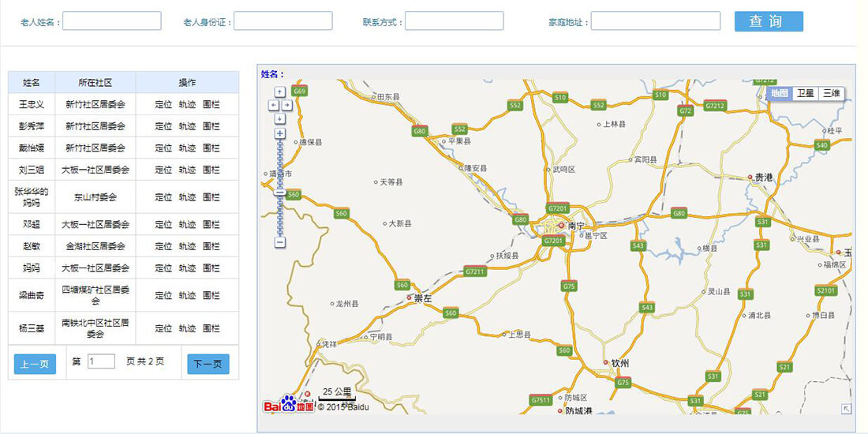Open 轨迹 track for 邓超
The width and height of the screenshot is (868, 434).
pos(187,225)
